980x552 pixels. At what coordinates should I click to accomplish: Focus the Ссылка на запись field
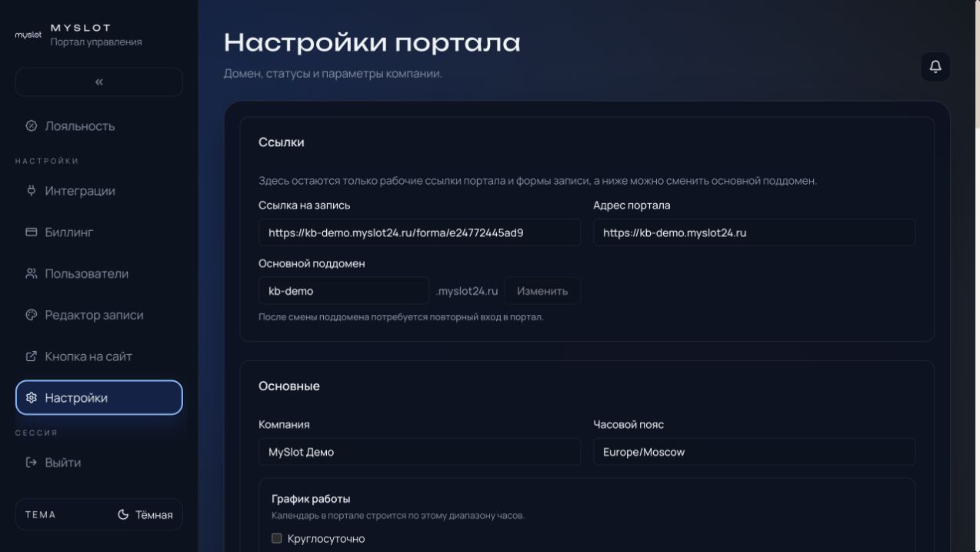coord(419,233)
